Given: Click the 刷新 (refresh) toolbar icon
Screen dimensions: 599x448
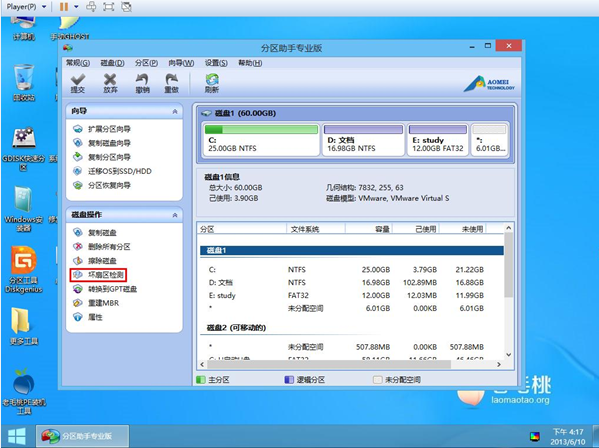Looking at the screenshot, I should coord(212,83).
